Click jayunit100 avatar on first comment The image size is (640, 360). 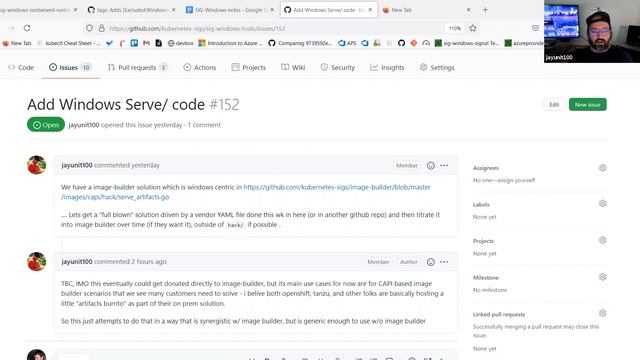pos(36,165)
